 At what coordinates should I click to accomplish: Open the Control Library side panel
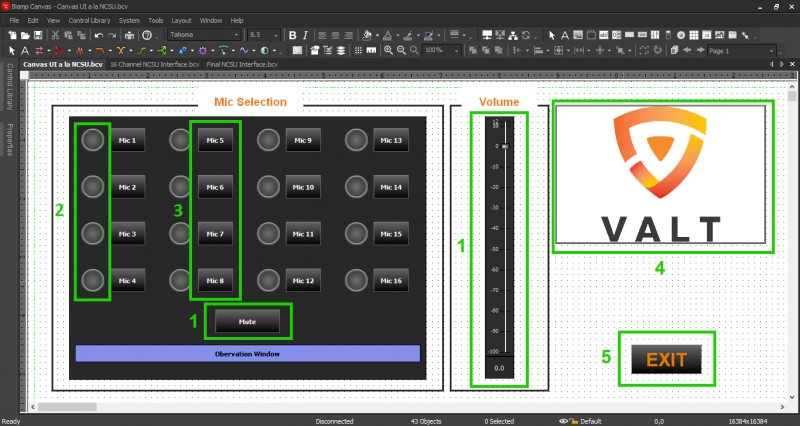click(x=9, y=86)
